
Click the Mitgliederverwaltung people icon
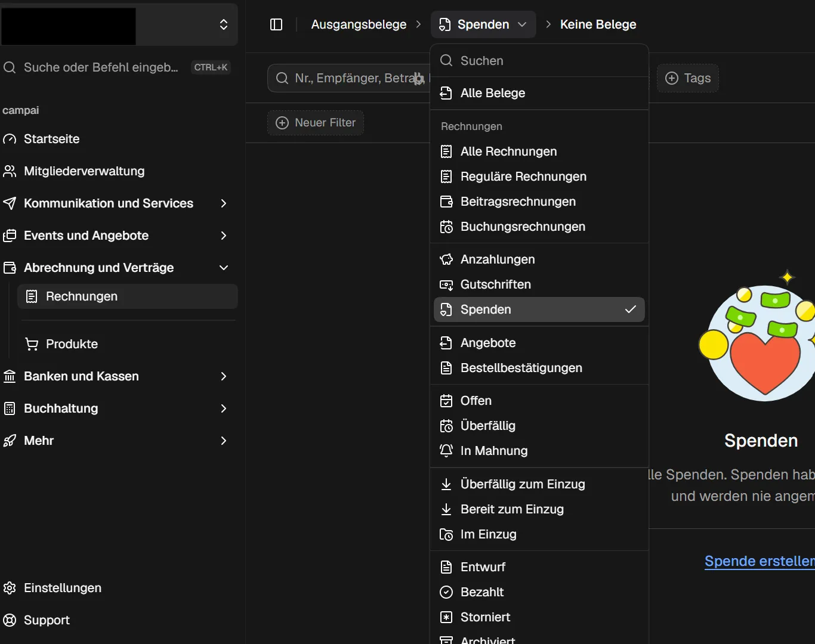(x=10, y=171)
